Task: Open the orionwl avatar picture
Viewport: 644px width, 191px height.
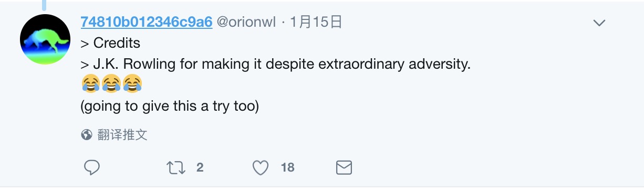Action: 46,40
